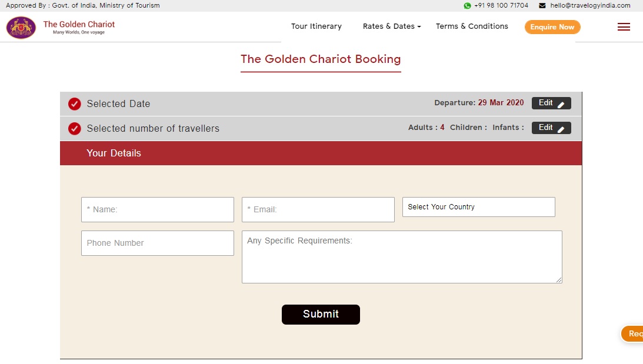Click The Golden Chariot site title

click(x=79, y=24)
